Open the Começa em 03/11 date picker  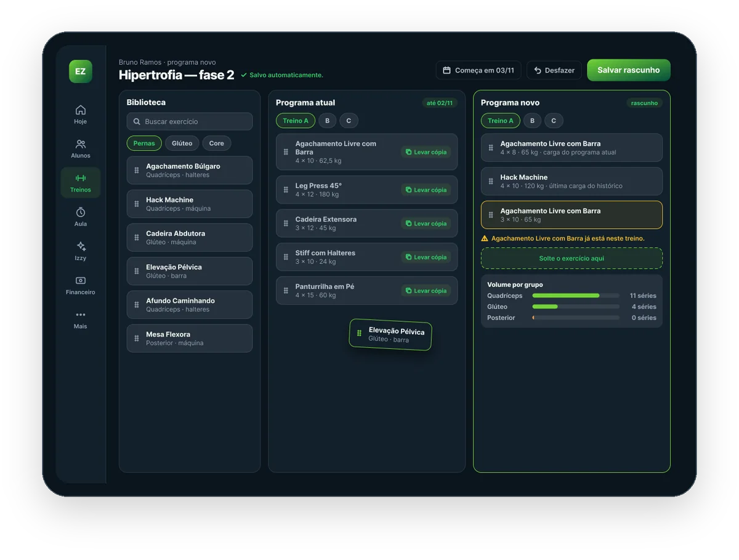[479, 70]
